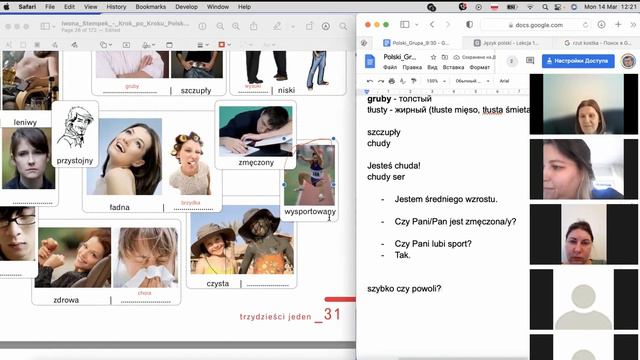This screenshot has width=640, height=360.
Task: Click Preview highlight pen icon
Action: (277, 26)
